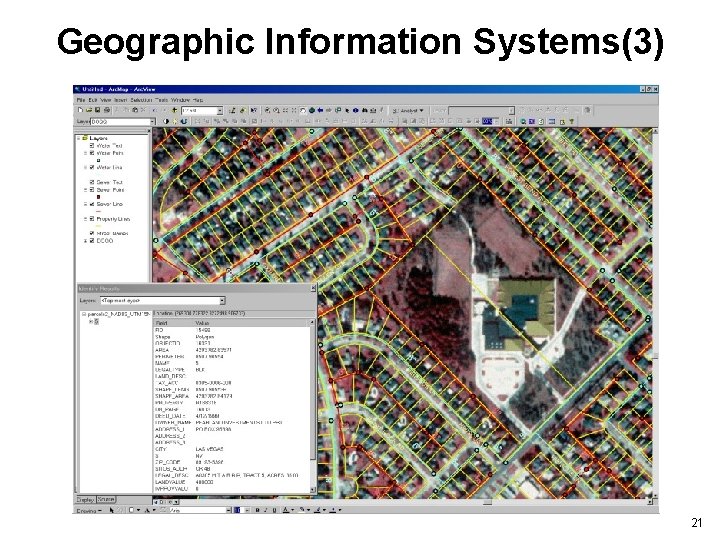Image resolution: width=720 pixels, height=540 pixels.
Task: Open the View menu
Action: [106, 100]
